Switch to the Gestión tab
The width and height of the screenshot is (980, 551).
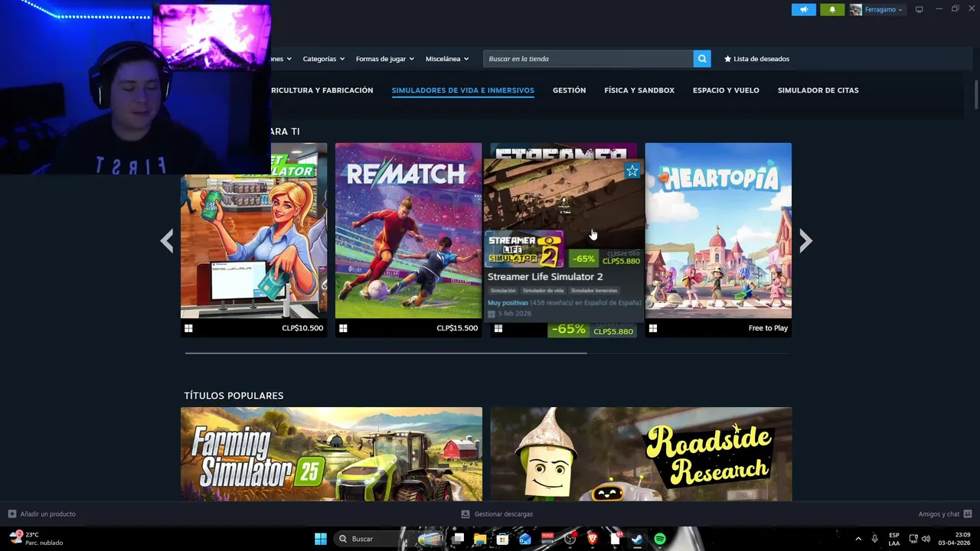[569, 90]
